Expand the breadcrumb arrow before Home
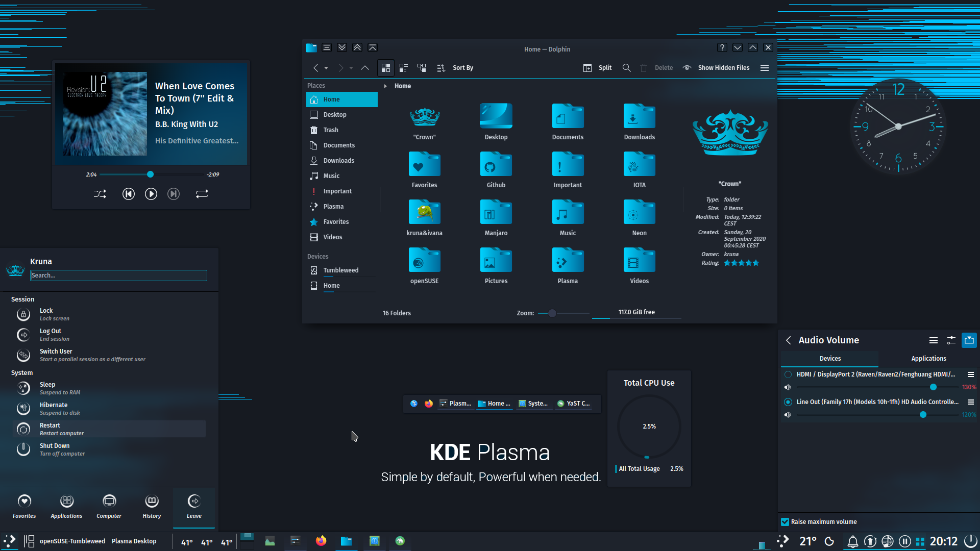980x551 pixels. [385, 86]
